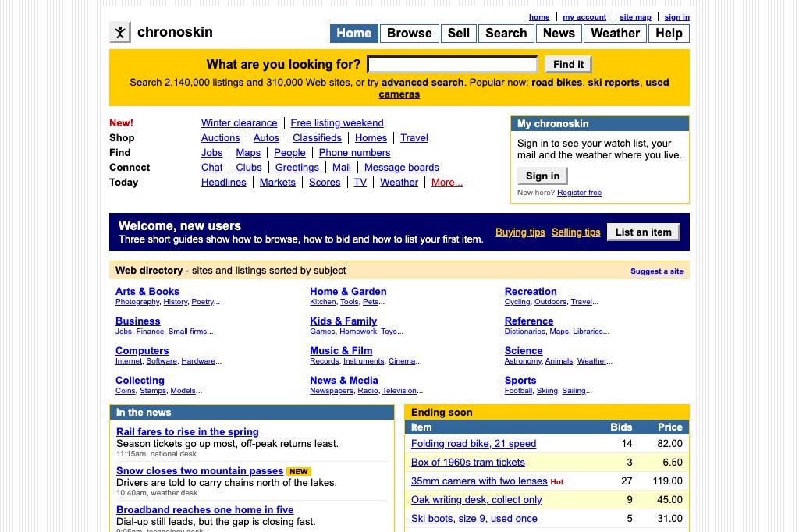Open the Winter clearance link
This screenshot has width=799, height=532.
pos(239,122)
